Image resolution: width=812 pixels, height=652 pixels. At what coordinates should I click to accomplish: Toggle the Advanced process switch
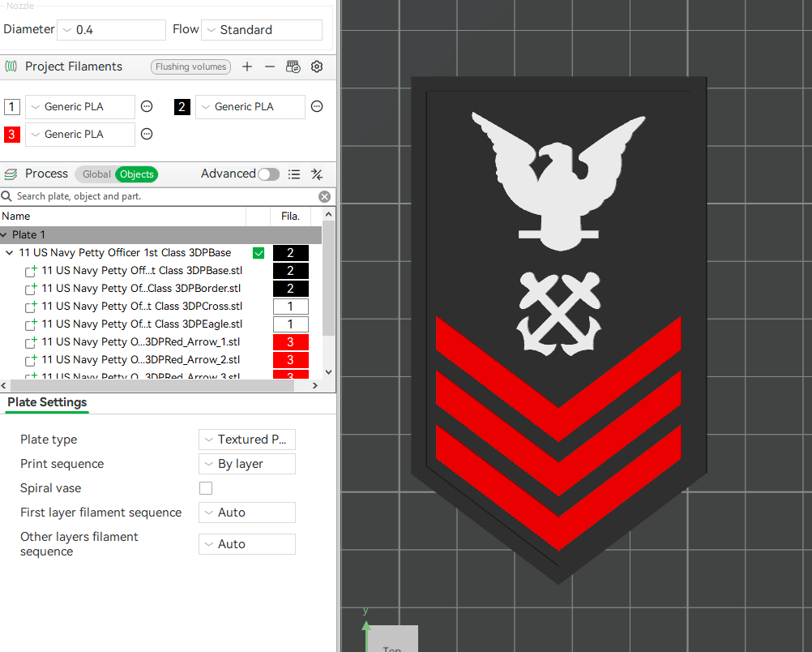pyautogui.click(x=268, y=174)
